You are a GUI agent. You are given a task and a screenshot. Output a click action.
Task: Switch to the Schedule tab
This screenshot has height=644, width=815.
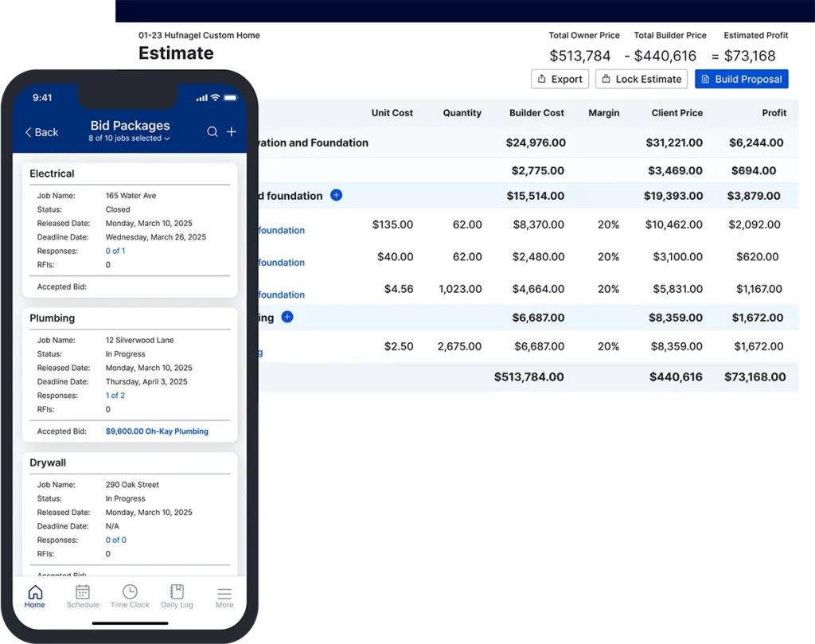click(82, 595)
